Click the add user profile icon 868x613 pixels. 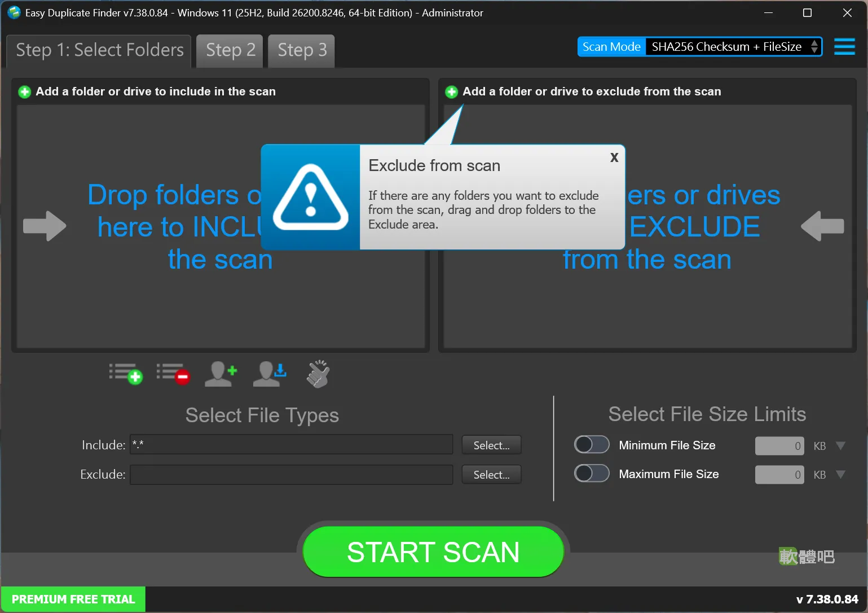[x=221, y=374]
